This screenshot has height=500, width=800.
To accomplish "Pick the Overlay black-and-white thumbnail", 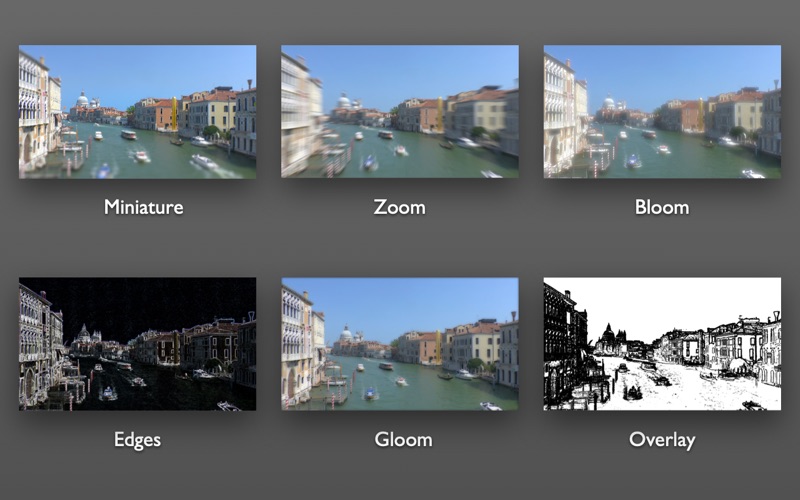I will pyautogui.click(x=662, y=344).
